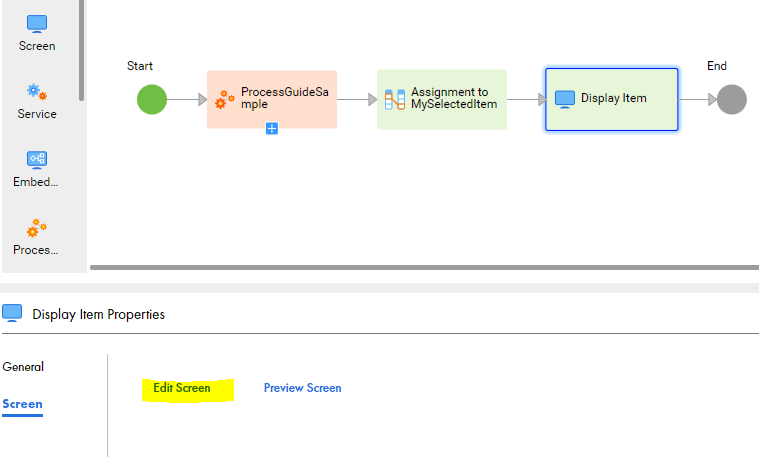Select the Service step gears icon
This screenshot has width=759, height=457.
click(x=37, y=91)
